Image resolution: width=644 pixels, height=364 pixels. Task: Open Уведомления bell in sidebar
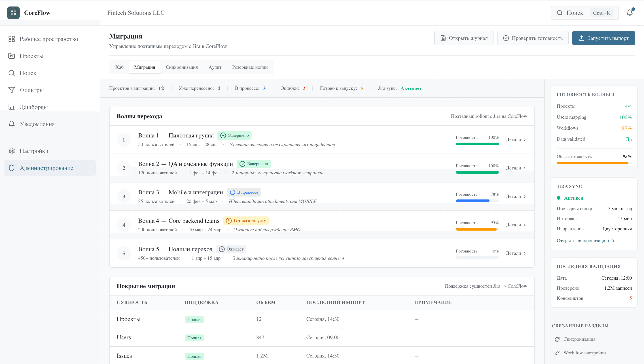pos(37,124)
